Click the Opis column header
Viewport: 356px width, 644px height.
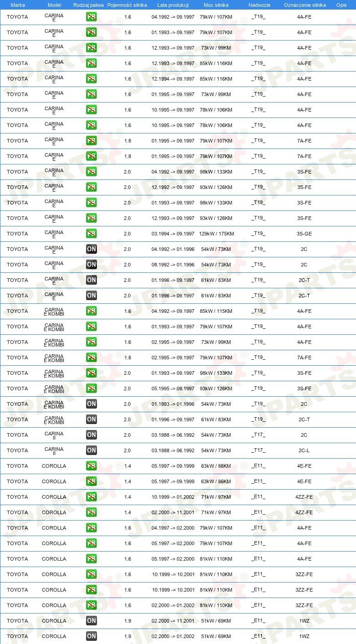pos(341,5)
